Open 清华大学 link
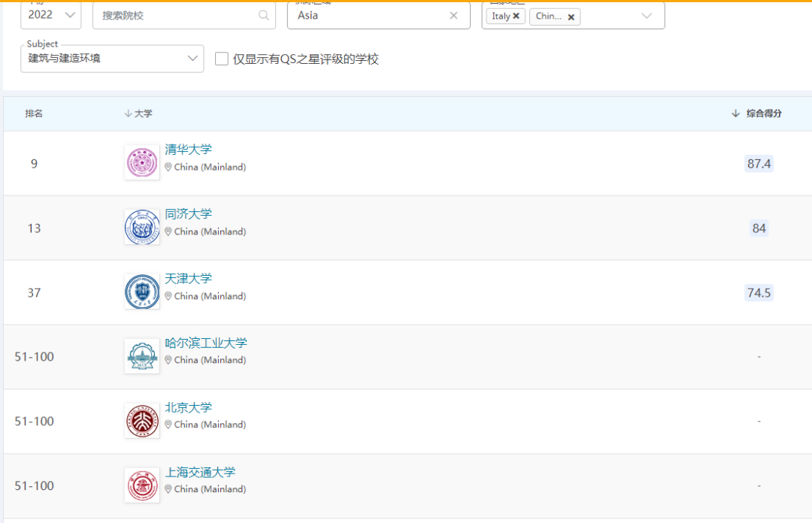 click(x=189, y=150)
